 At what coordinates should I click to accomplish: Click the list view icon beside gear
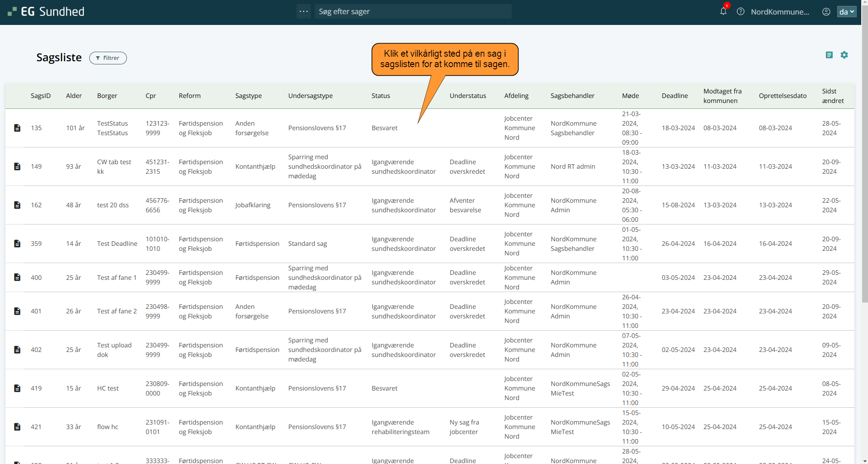pyautogui.click(x=829, y=55)
